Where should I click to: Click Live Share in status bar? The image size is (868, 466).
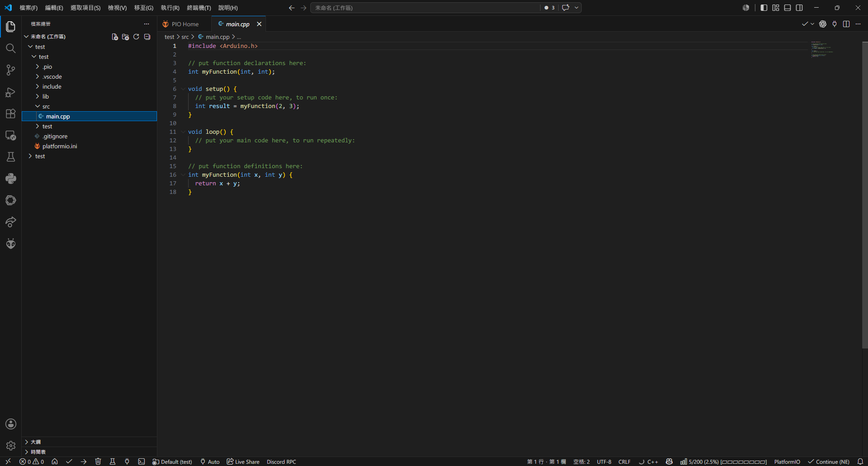pyautogui.click(x=243, y=461)
